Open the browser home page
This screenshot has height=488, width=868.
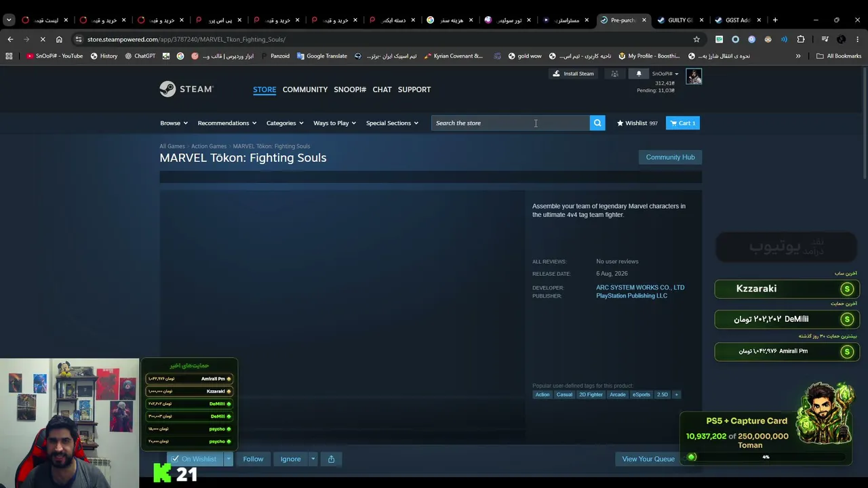(x=59, y=39)
